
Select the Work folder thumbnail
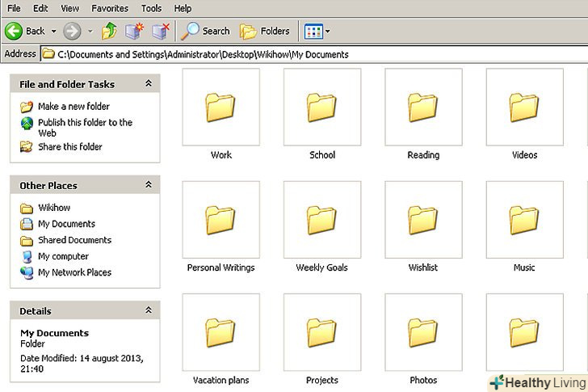[220, 107]
